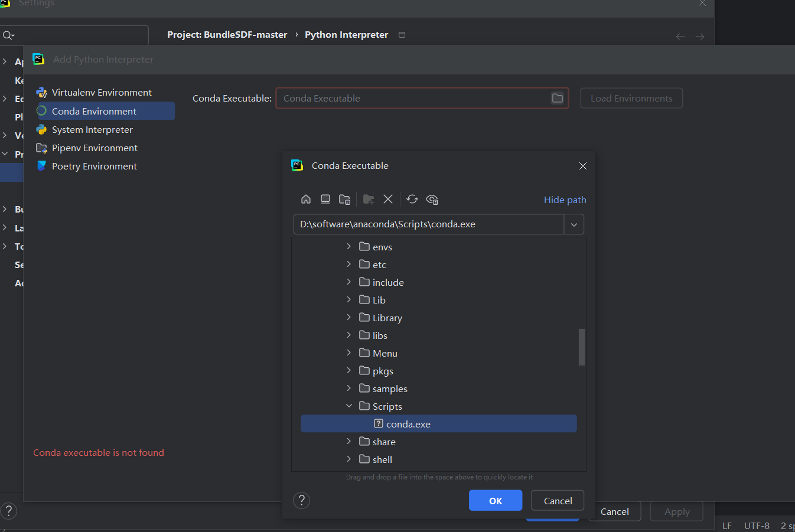Click Cancel in Settings window
The width and height of the screenshot is (795, 532).
[614, 511]
